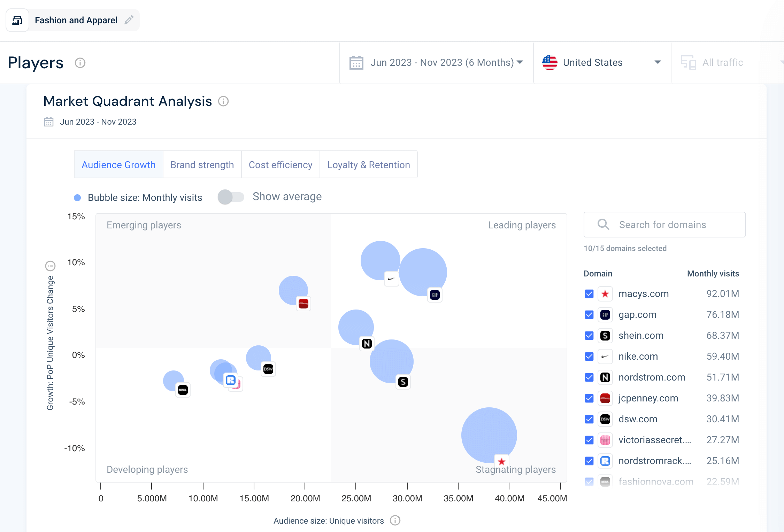Click the dsw.com domain name
This screenshot has width=784, height=532.
(x=638, y=419)
